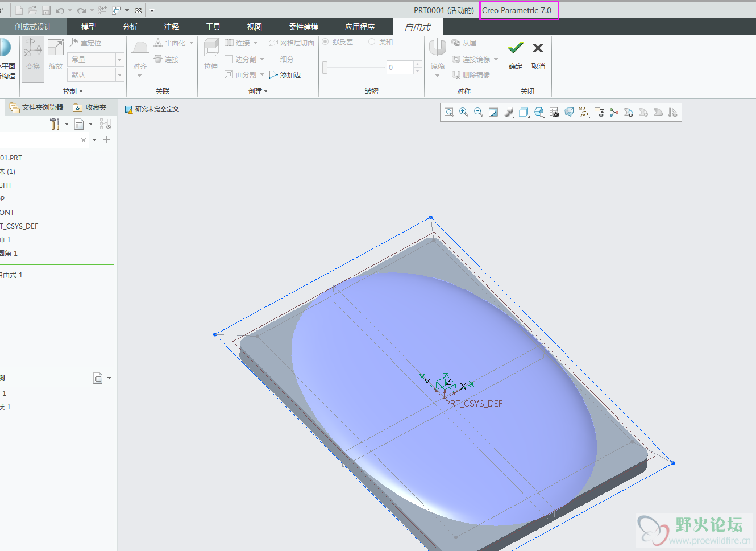The height and width of the screenshot is (551, 756).
Task: Open the display style shaded sphere icon
Action: coord(509,112)
